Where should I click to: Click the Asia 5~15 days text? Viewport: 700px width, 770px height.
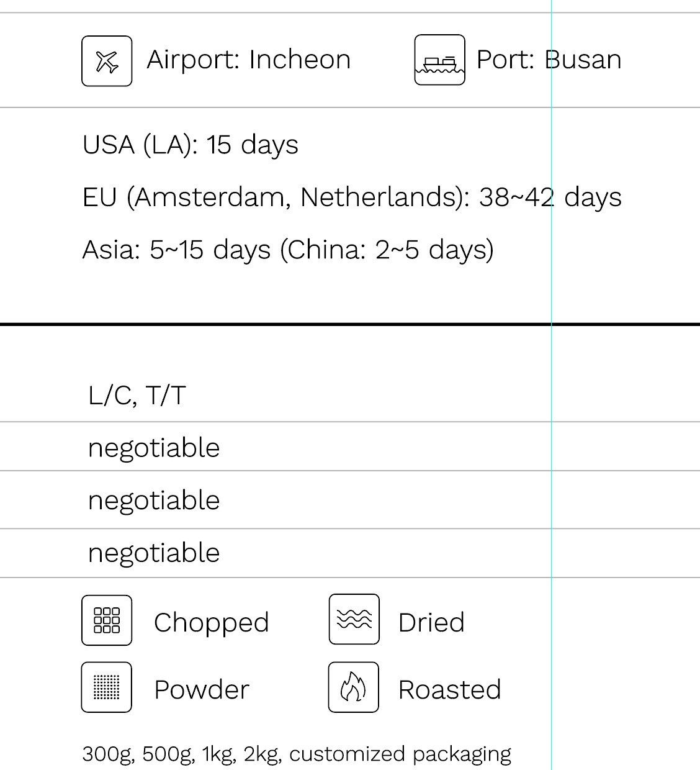[x=288, y=250]
